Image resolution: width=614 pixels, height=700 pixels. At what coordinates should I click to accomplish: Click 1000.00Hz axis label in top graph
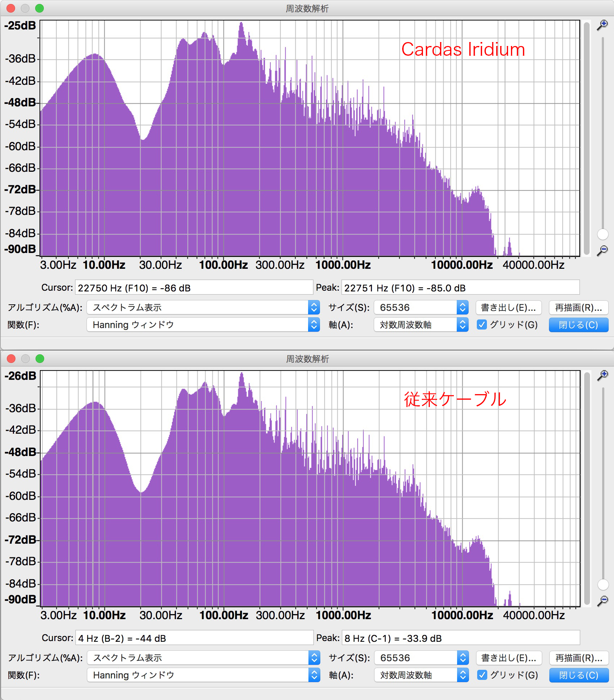pyautogui.click(x=343, y=265)
